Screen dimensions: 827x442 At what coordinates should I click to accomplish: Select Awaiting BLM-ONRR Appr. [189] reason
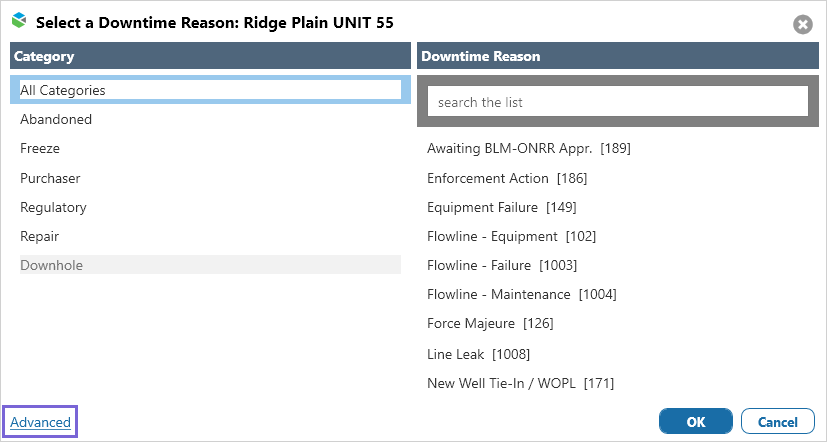tap(528, 149)
